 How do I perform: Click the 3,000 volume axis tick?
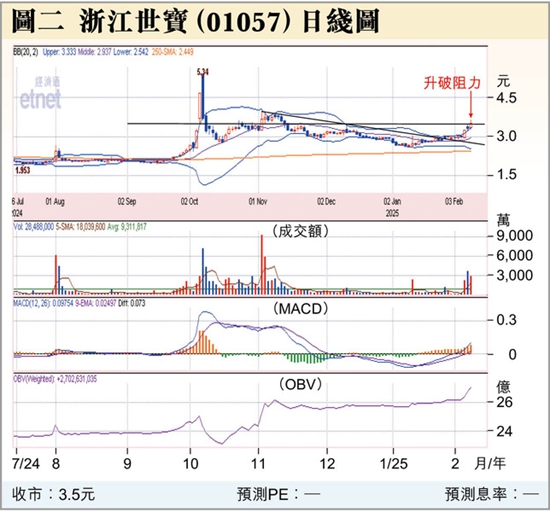pos(515,275)
